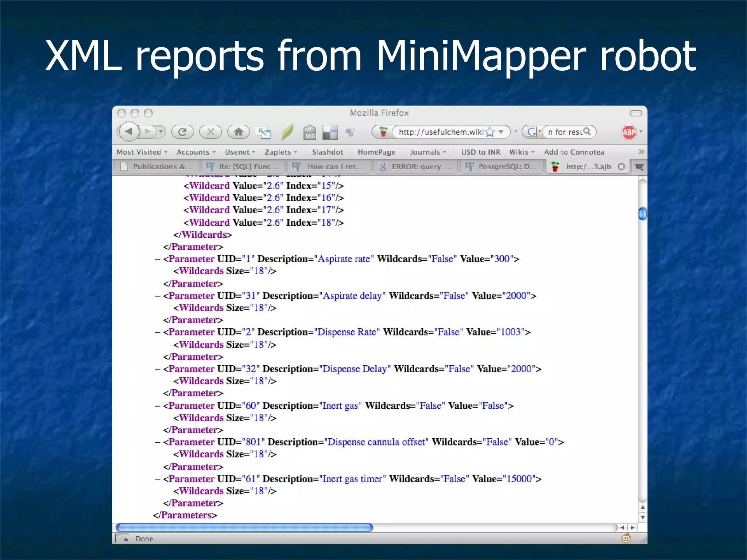
Task: Click the Add to Connotea bookmarklet
Action: click(574, 152)
